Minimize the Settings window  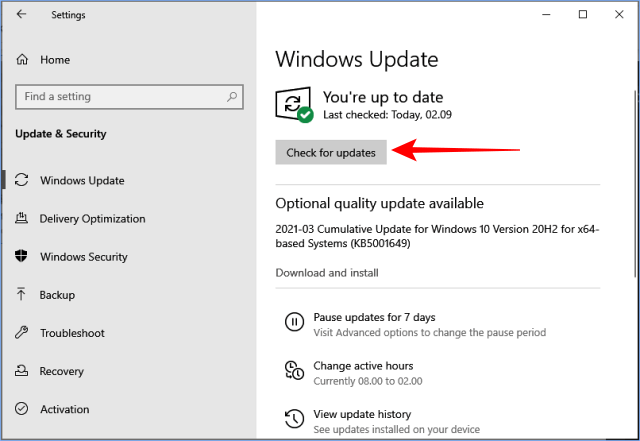(x=546, y=15)
